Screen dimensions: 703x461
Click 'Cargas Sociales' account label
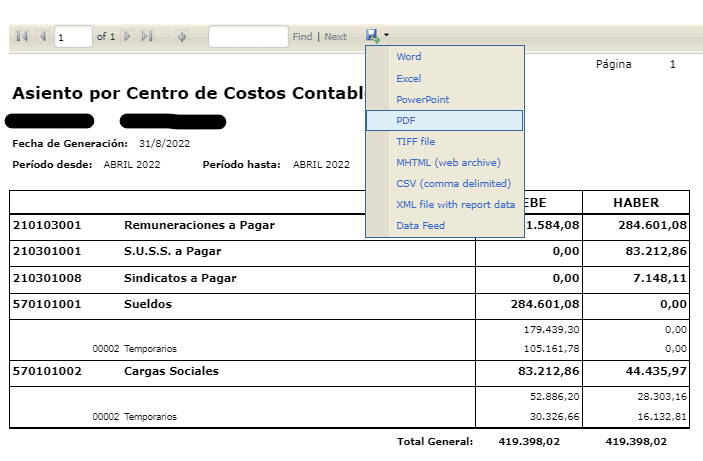click(x=171, y=371)
